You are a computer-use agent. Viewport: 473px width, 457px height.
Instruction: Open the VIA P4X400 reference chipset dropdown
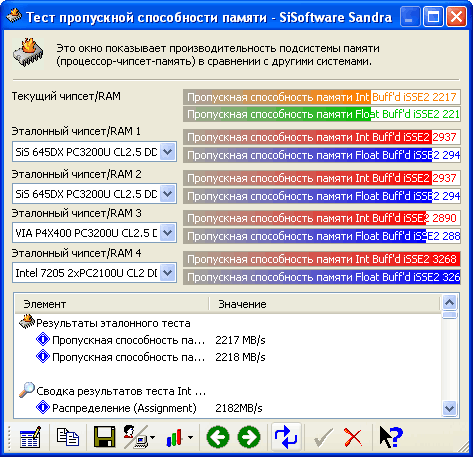pos(94,233)
